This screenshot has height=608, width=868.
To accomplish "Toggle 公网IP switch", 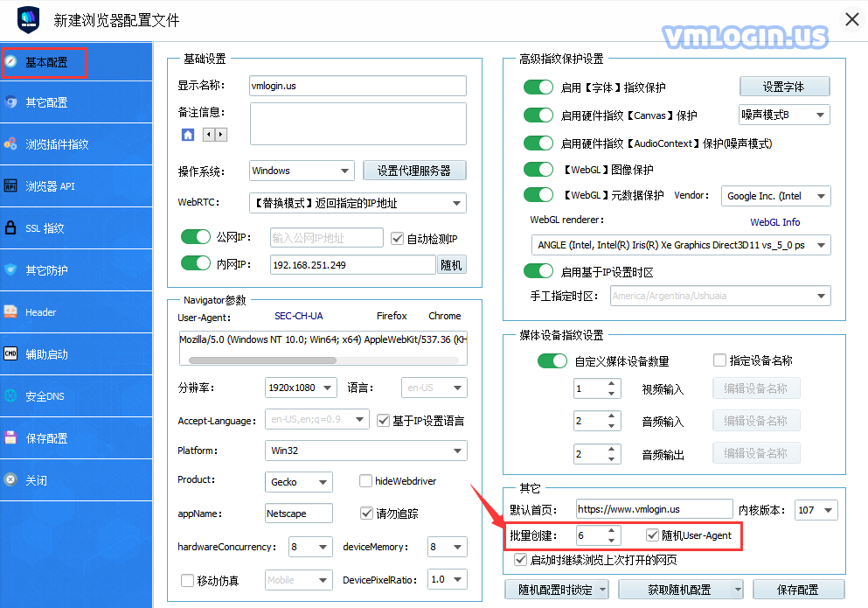I will click(x=196, y=237).
